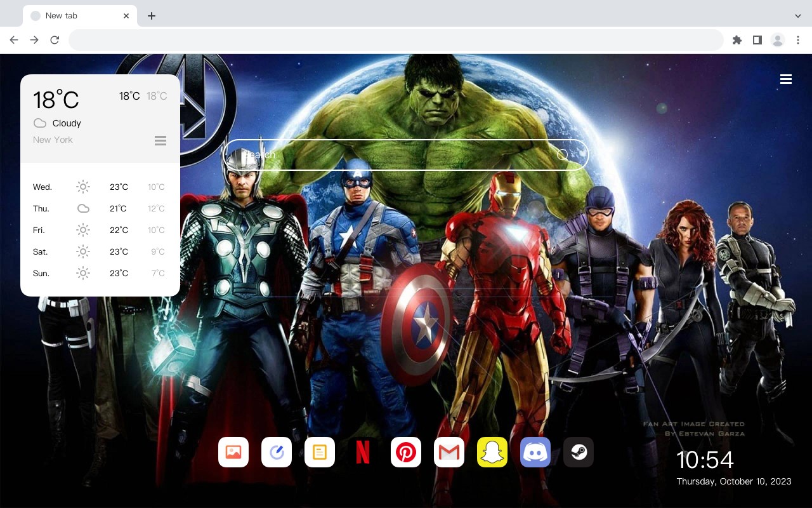Click the 12°C Thursday low temperature

click(x=157, y=208)
